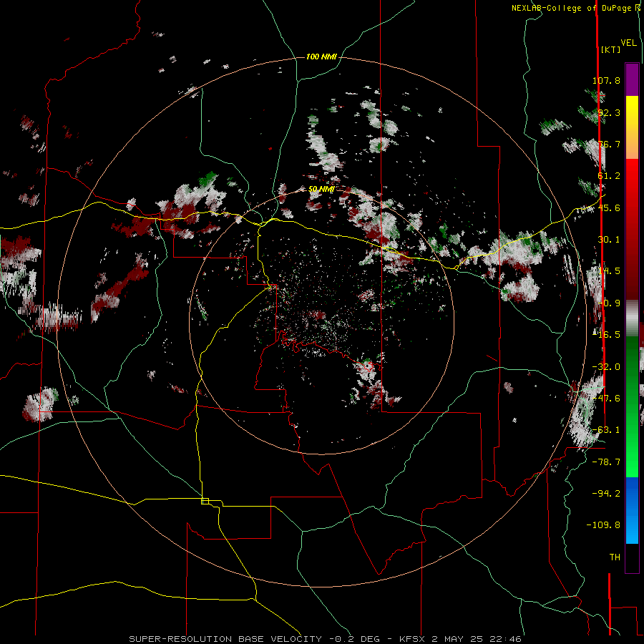Screen dimensions: 644x644
Task: Click the bottom caption Super-Resolution Base Velocity
Action: [326, 639]
